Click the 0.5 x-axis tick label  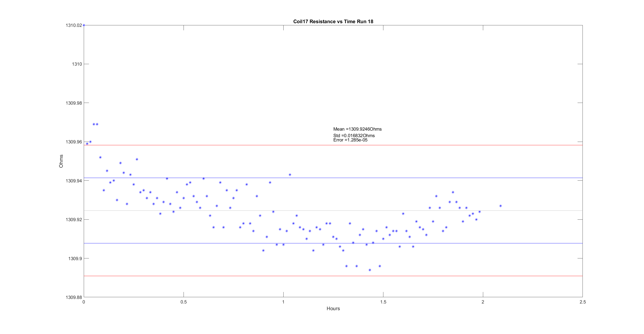184,302
